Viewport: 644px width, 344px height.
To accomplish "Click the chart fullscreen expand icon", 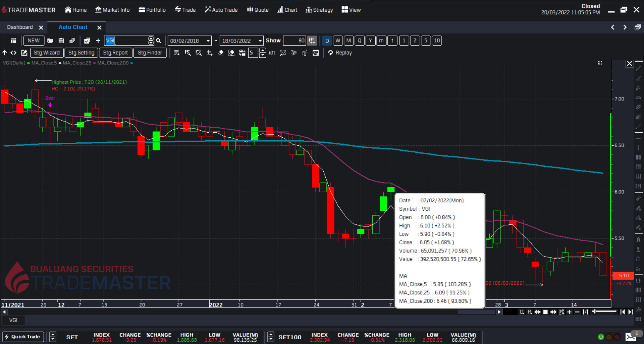I will pyautogui.click(x=600, y=63).
